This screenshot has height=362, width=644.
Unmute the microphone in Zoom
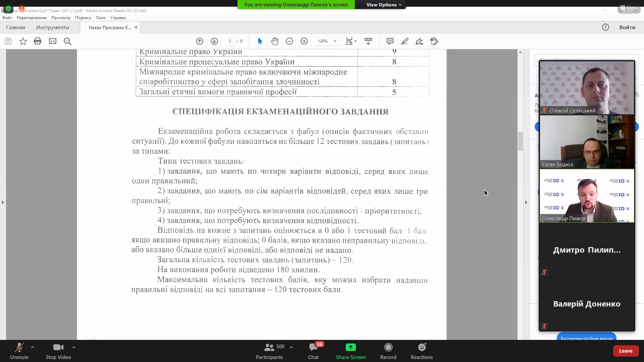(x=19, y=351)
